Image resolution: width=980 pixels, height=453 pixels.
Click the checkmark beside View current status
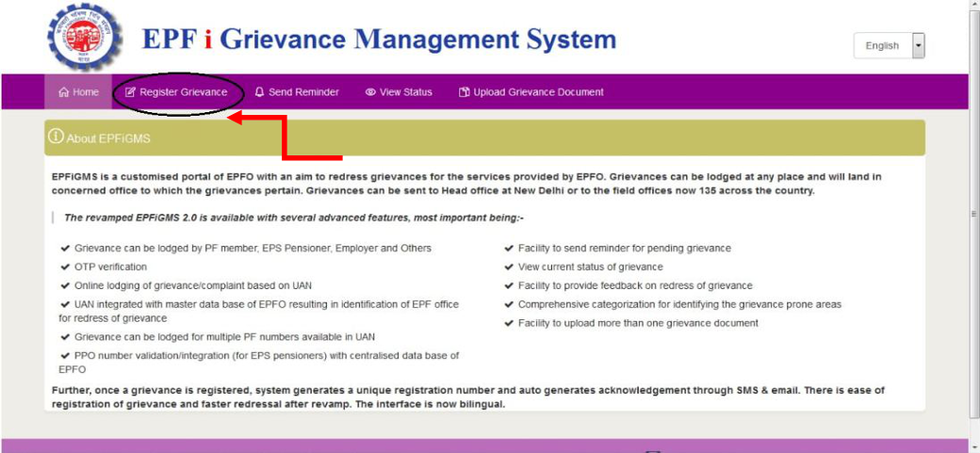tap(509, 267)
